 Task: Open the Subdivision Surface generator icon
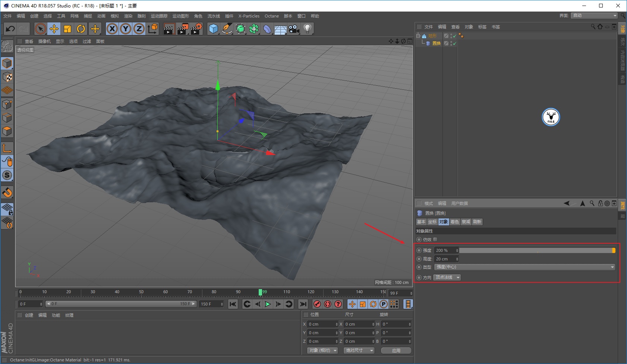[240, 29]
